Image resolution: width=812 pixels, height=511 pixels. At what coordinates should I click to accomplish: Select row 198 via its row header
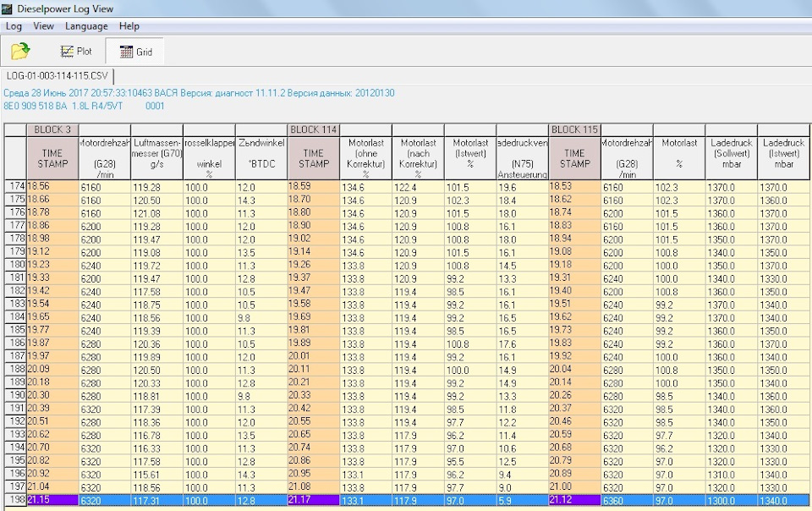(15, 501)
